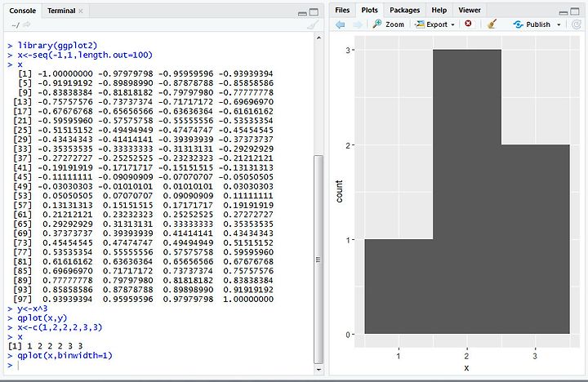Publish the plot using Publish button

point(532,24)
